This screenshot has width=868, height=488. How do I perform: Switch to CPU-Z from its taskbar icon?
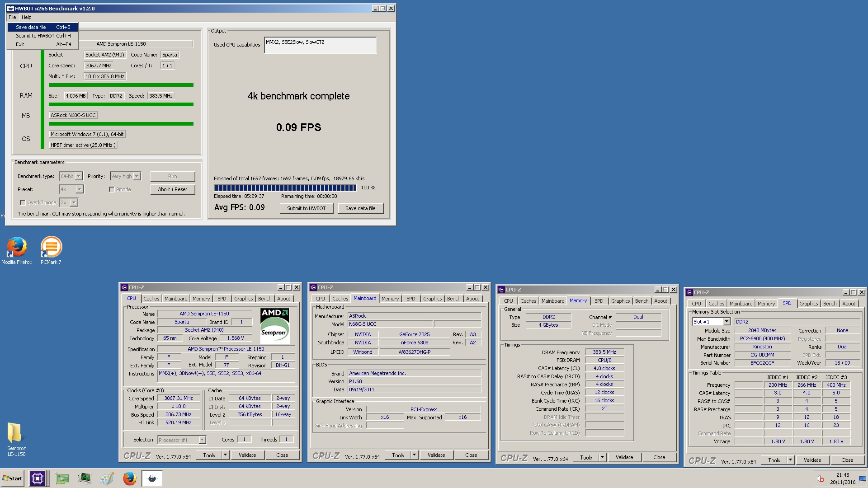[37, 479]
